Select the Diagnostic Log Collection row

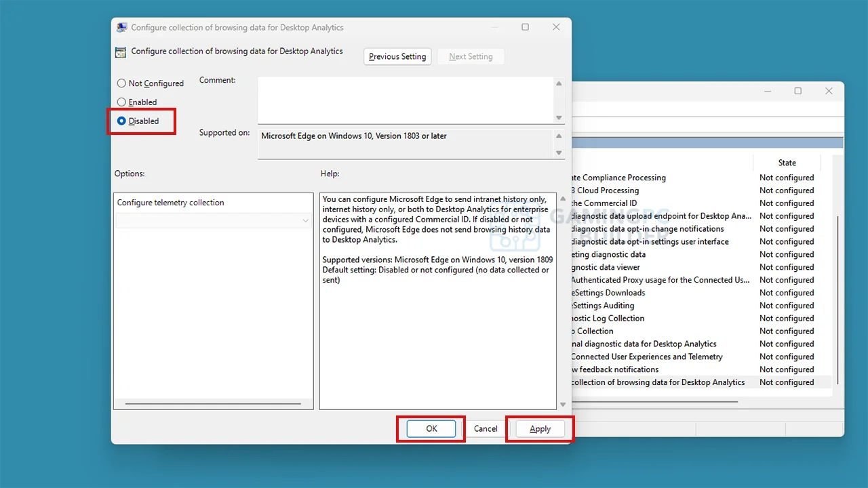tap(702, 319)
